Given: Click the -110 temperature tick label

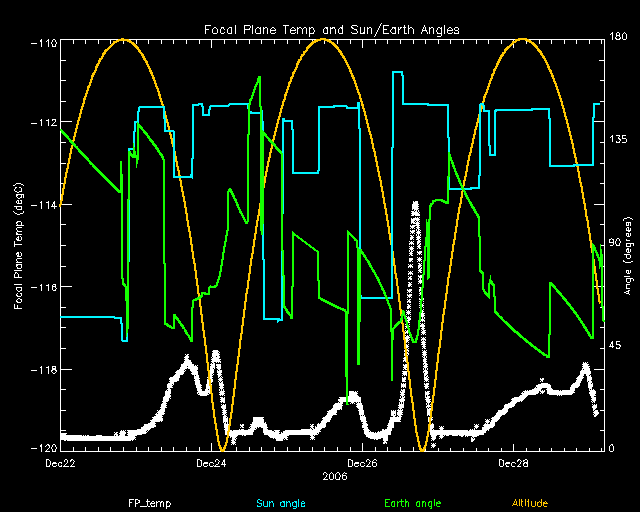Looking at the screenshot, I should click(x=44, y=43).
